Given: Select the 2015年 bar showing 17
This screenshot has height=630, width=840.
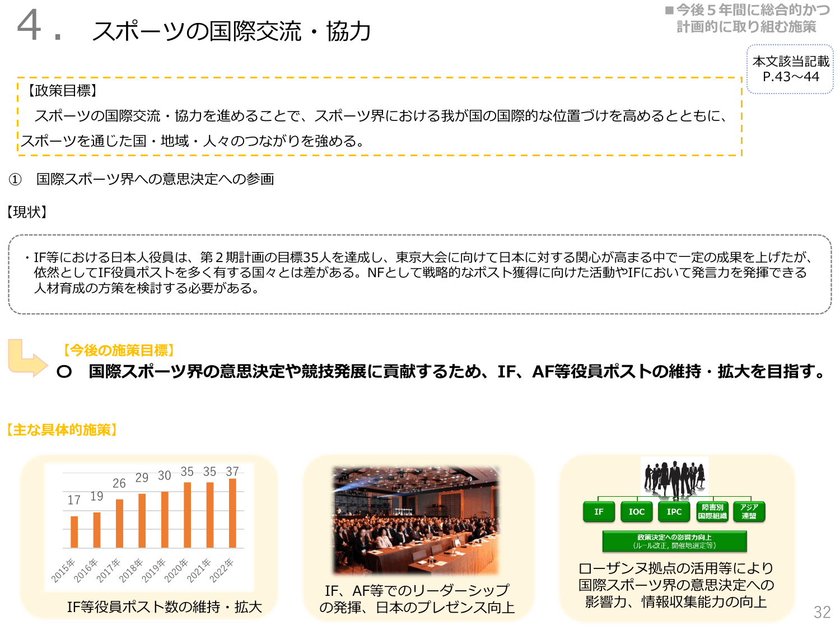Looking at the screenshot, I should point(73,532).
